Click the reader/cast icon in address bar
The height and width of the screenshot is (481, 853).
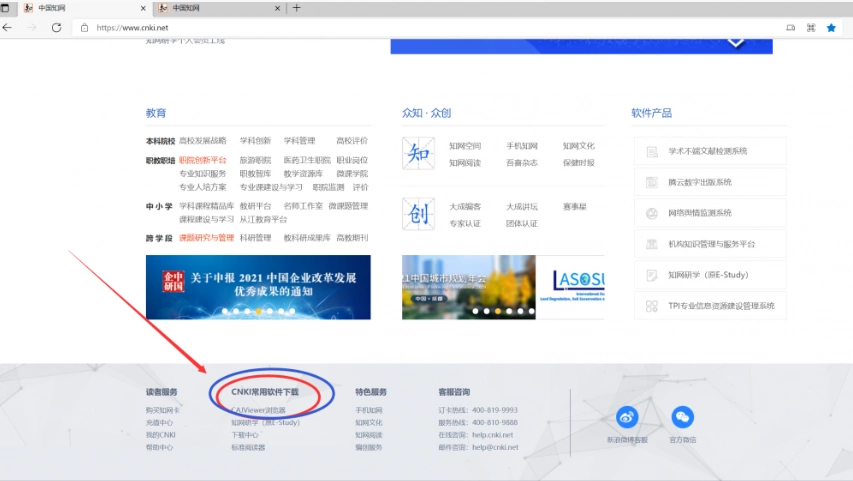tap(790, 28)
